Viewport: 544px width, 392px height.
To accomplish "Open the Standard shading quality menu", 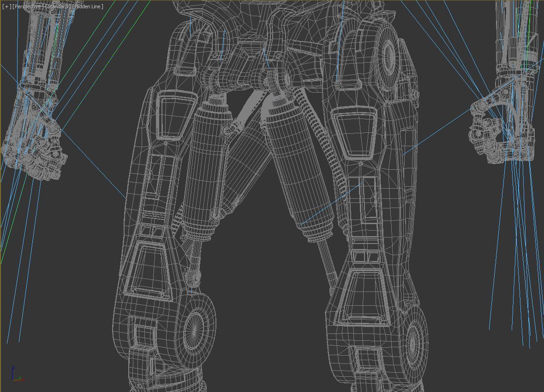I will pos(58,6).
